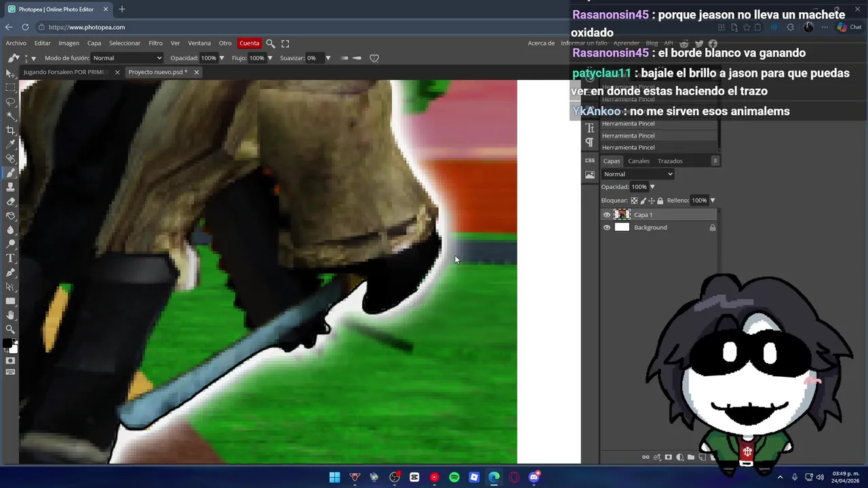Add a raster mask to layer
Image resolution: width=868 pixels, height=488 pixels.
(x=668, y=457)
